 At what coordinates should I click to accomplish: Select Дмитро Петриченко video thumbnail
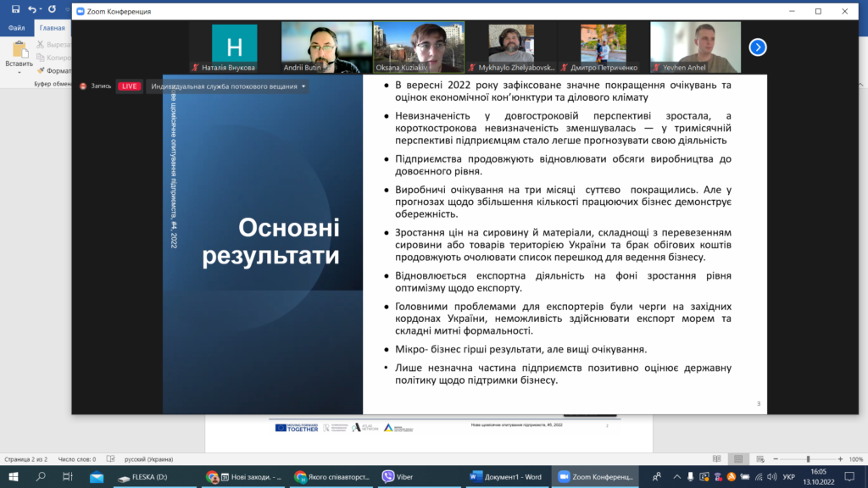pos(604,47)
